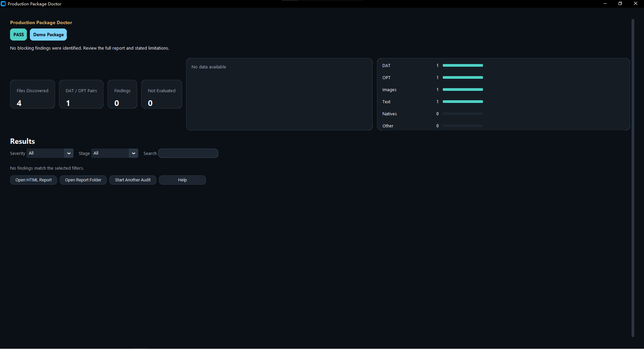
Task: Select the Files Discovered card
Action: tap(33, 94)
